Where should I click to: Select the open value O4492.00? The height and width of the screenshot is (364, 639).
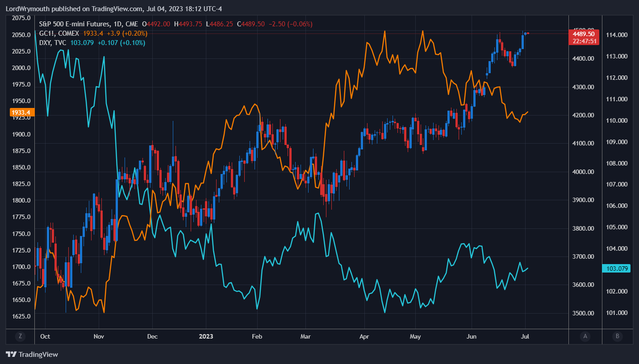[156, 24]
